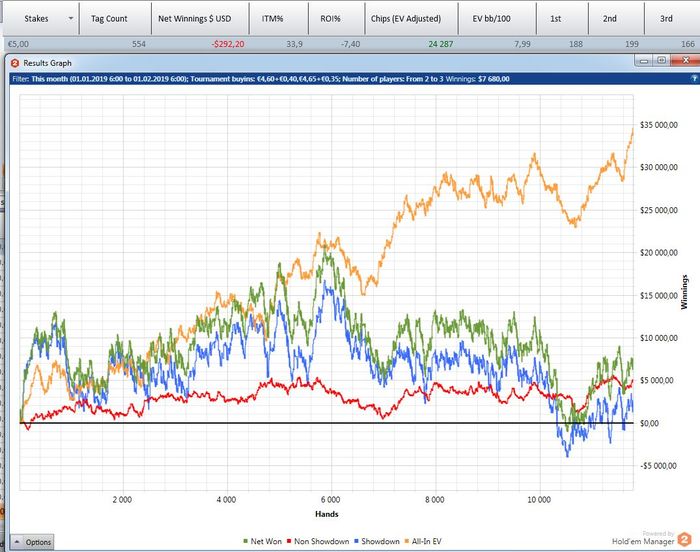Toggle the Net Won legend series
This screenshot has width=700, height=552.
point(262,541)
